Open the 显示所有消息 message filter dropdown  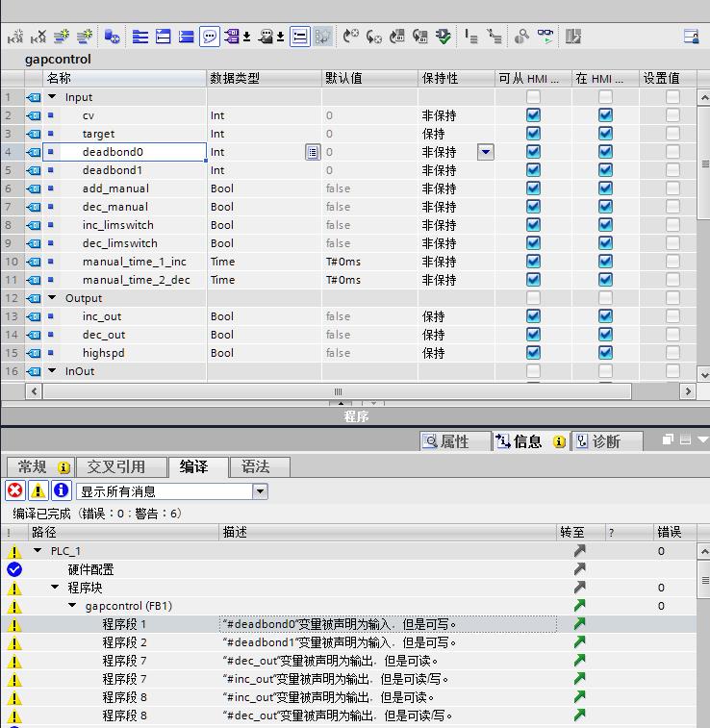point(260,491)
